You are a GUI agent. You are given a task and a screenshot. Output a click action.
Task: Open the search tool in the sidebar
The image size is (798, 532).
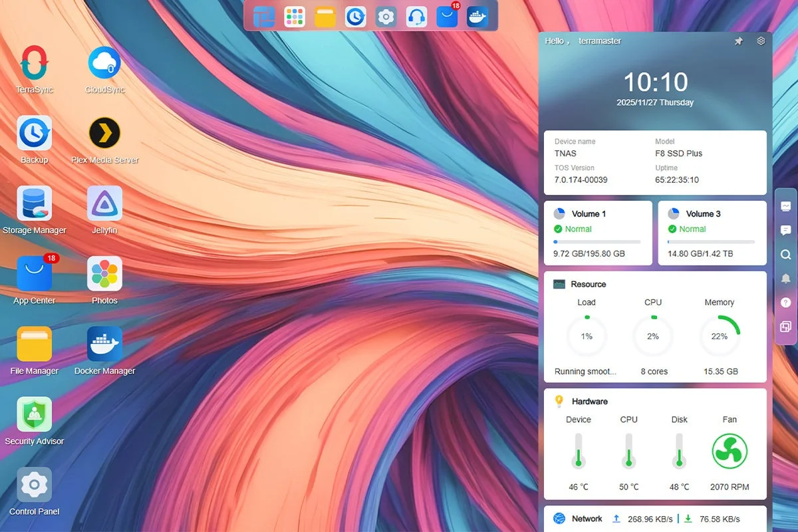click(785, 253)
